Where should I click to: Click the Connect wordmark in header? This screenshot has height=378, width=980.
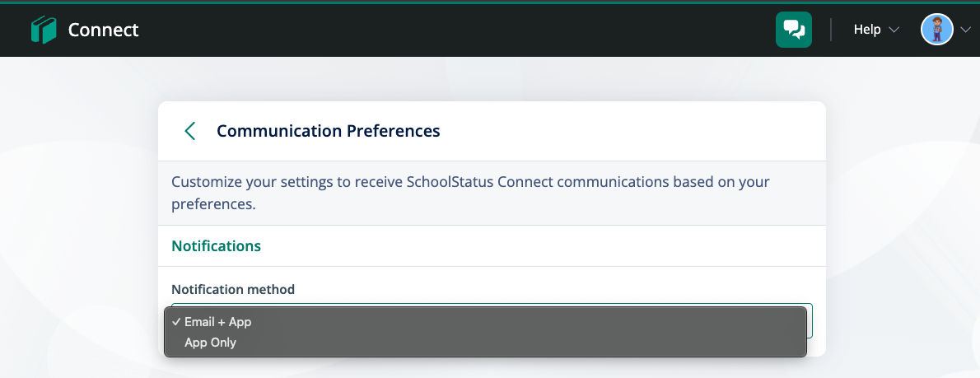click(103, 30)
